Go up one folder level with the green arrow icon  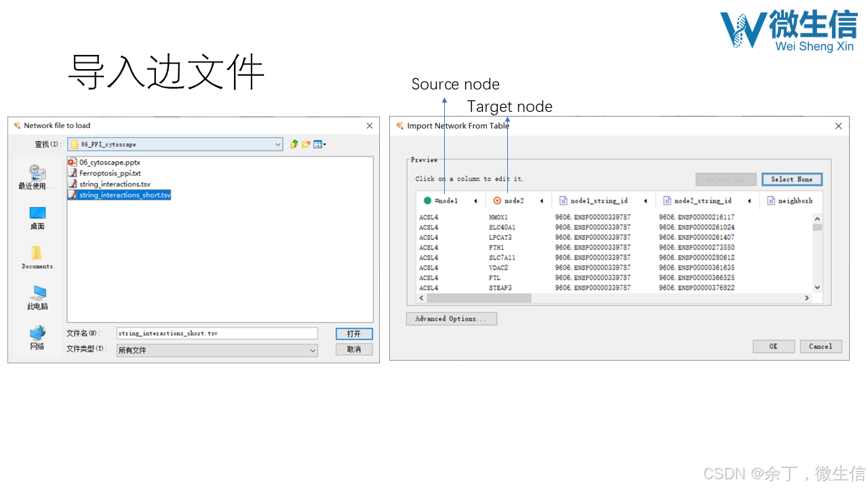[x=294, y=144]
